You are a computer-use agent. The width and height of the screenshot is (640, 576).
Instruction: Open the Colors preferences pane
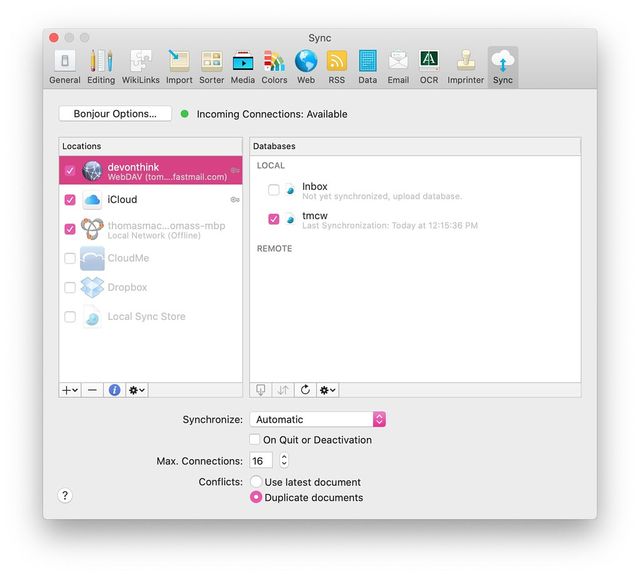(274, 67)
